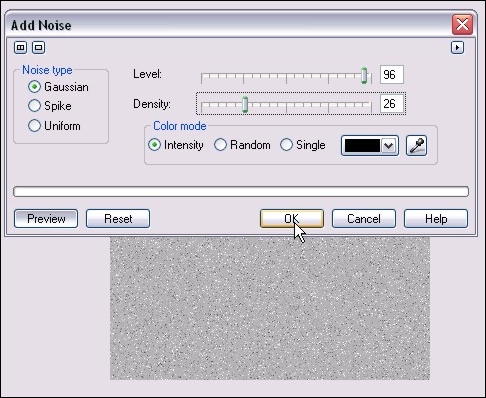Click the show previews icon
Screen dimensions: 486x398
(20, 47)
